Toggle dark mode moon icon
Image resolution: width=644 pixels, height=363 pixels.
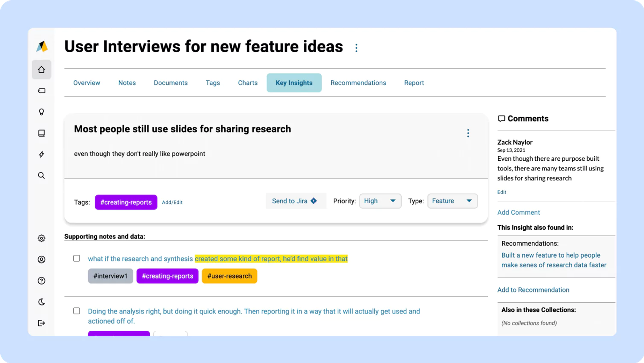pyautogui.click(x=41, y=302)
